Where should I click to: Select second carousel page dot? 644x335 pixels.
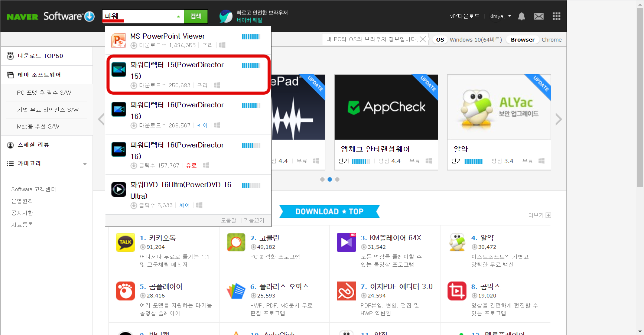coord(330,179)
